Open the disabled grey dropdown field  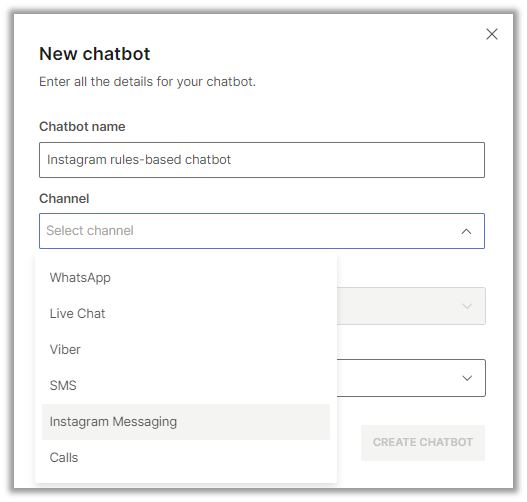click(x=411, y=306)
